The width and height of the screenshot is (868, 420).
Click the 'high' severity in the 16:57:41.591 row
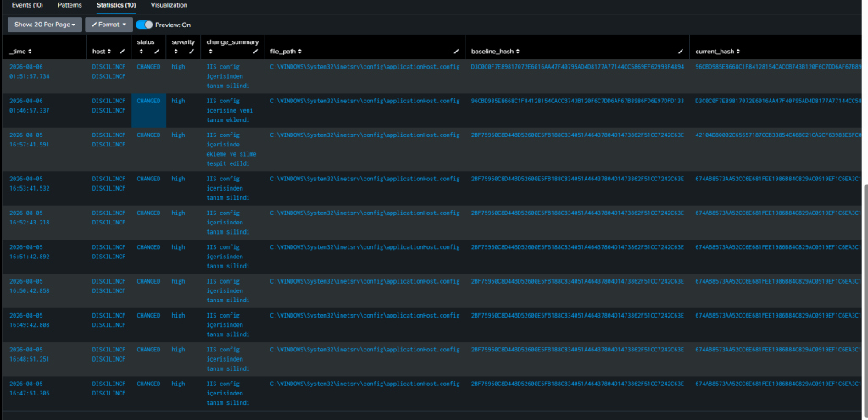(x=178, y=135)
